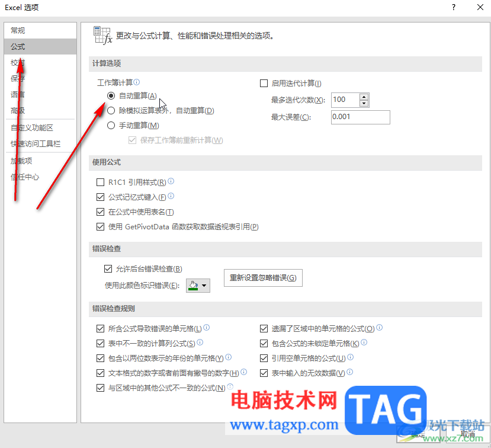Viewport: 491px width, 448px height.
Task: Toggle 包含以两位数表示的年份的单元格 checkbox
Action: pos(100,358)
